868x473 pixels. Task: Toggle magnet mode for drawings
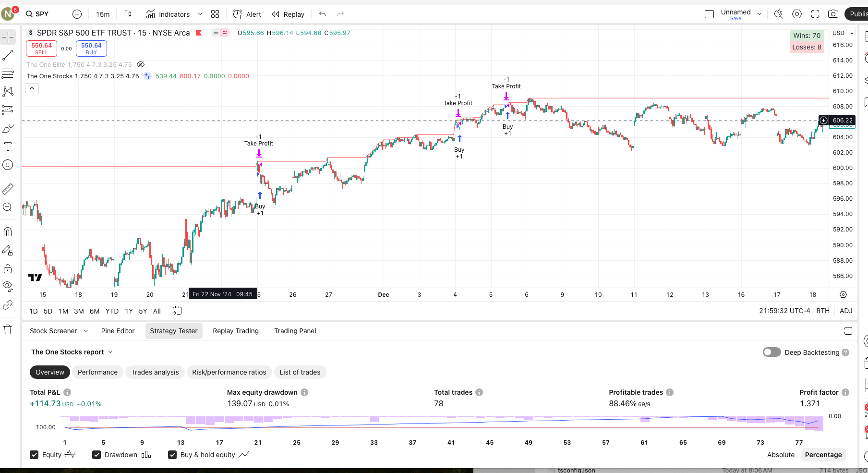point(8,232)
